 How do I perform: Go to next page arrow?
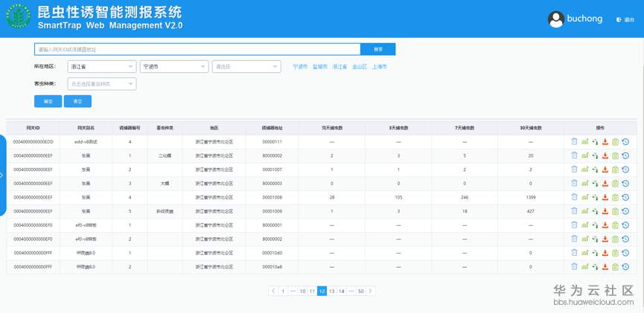point(371,291)
